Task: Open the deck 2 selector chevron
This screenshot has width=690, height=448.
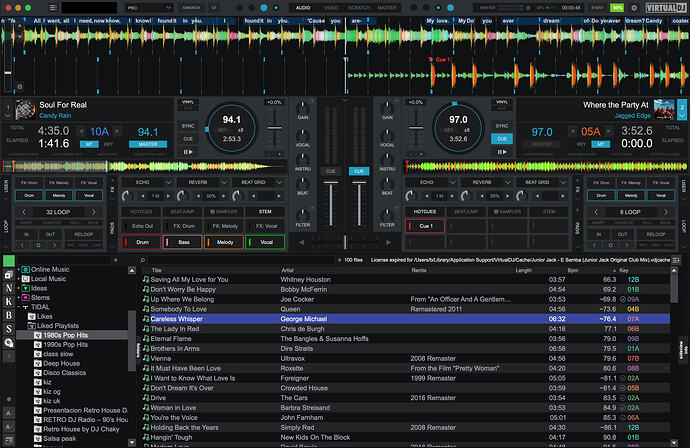Action: click(x=682, y=116)
